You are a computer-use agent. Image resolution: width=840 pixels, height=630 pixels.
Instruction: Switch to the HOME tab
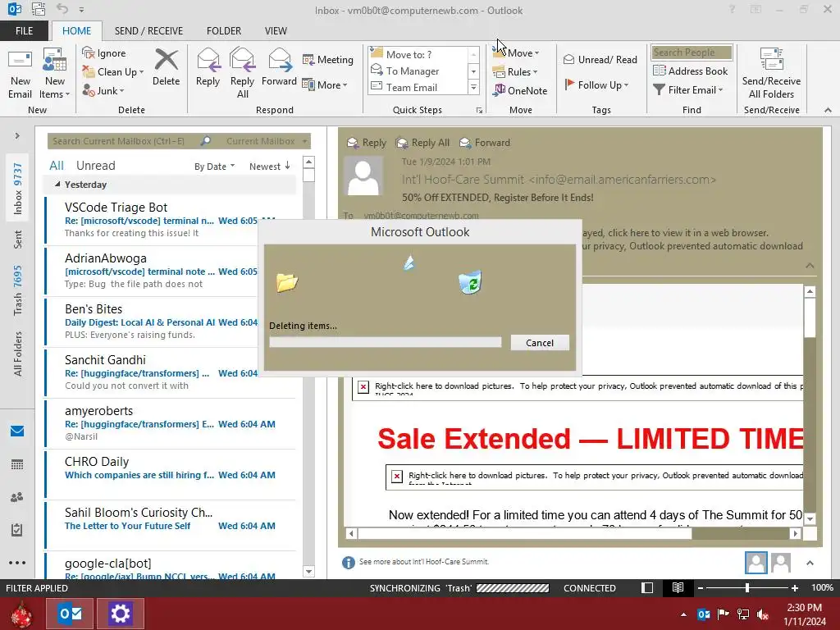[76, 30]
